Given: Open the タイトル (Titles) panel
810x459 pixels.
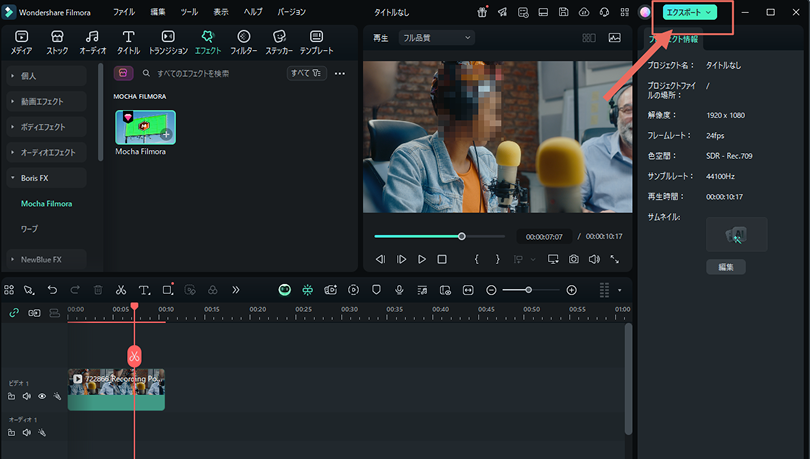Looking at the screenshot, I should tap(128, 42).
